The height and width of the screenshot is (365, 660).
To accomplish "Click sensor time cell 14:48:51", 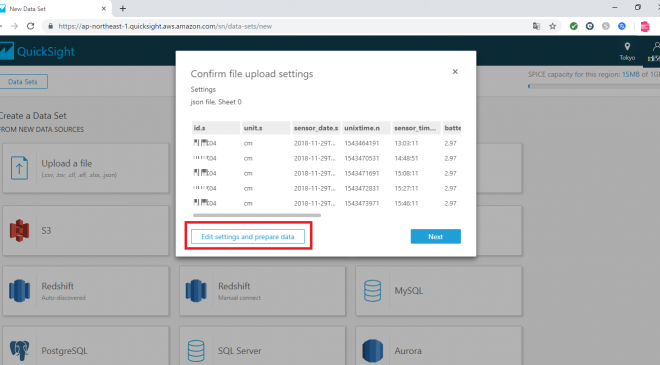I will click(x=406, y=158).
